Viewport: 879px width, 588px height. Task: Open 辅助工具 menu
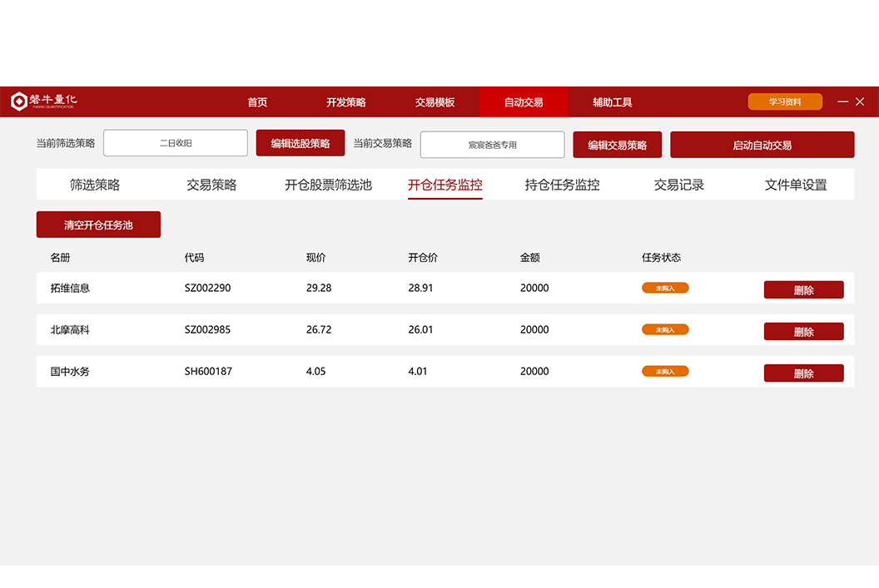612,102
